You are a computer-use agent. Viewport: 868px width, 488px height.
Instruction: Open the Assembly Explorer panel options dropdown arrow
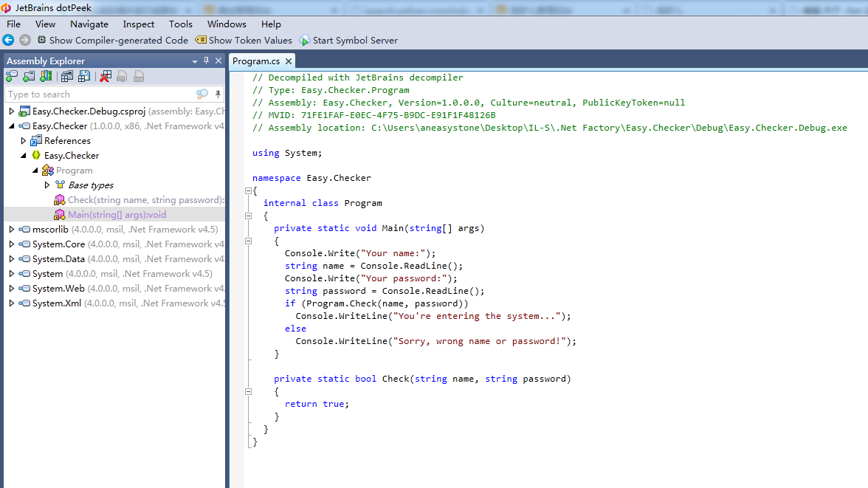click(195, 61)
